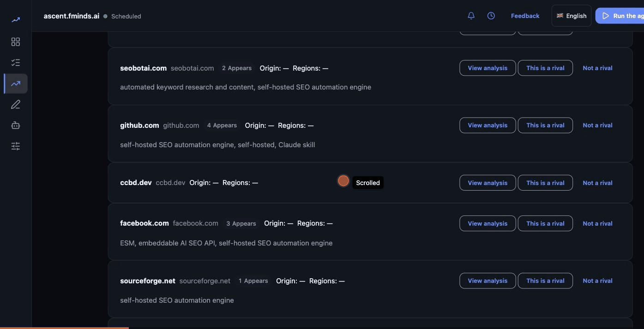Click the Feedback link in header
The width and height of the screenshot is (644, 329).
525,16
